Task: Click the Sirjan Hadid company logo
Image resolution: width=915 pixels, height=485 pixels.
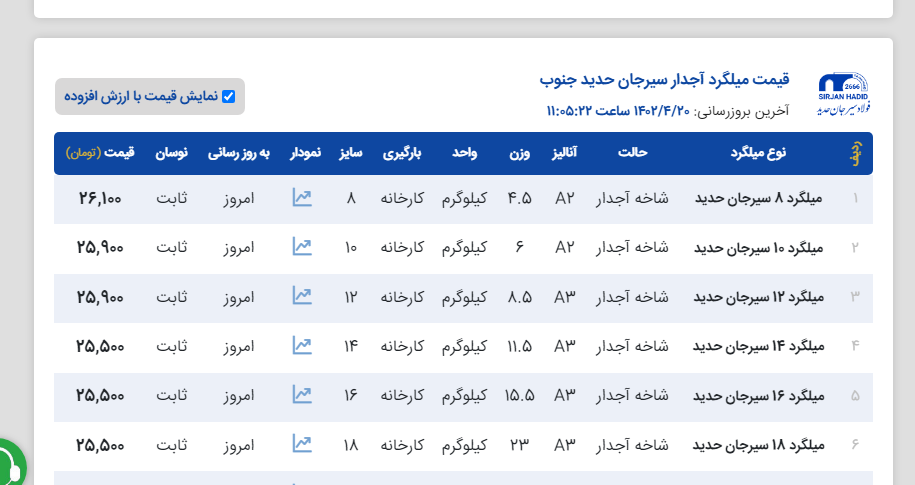Action: pos(842,94)
